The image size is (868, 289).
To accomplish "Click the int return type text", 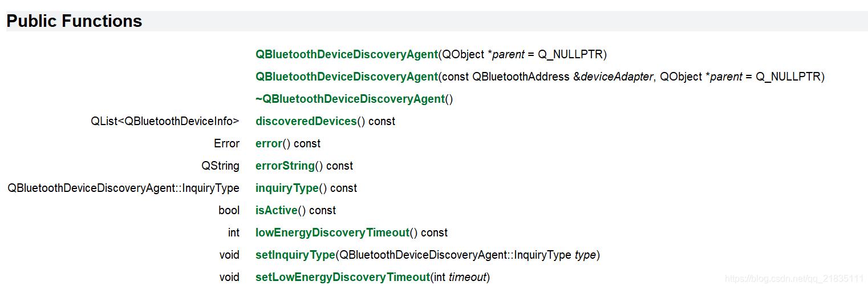I will (x=234, y=232).
